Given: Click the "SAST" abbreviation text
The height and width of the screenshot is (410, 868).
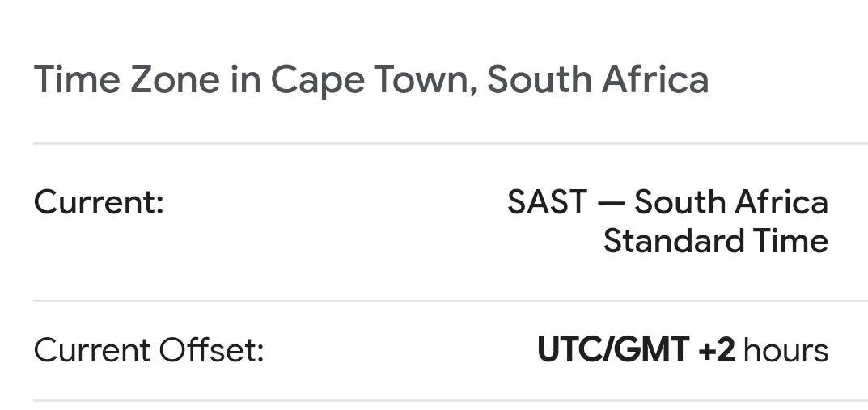Looking at the screenshot, I should (547, 202).
